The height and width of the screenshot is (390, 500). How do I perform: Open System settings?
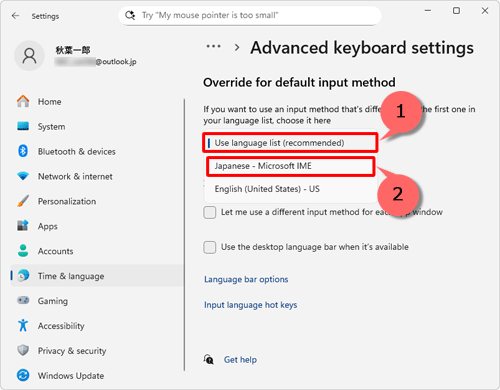97,126
